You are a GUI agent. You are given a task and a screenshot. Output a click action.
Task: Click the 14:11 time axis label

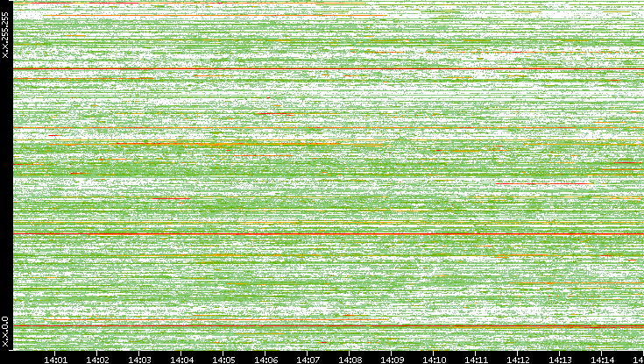(476, 360)
